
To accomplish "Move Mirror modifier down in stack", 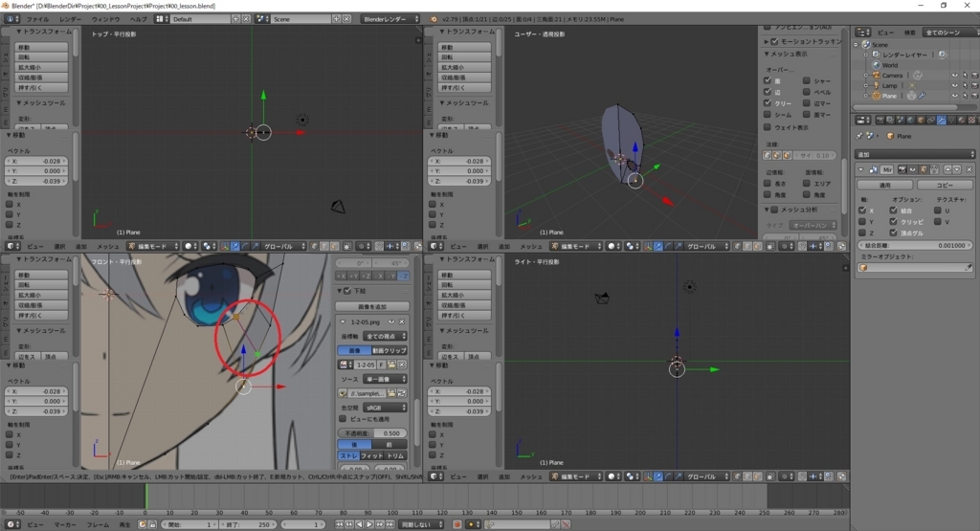I will click(x=956, y=169).
